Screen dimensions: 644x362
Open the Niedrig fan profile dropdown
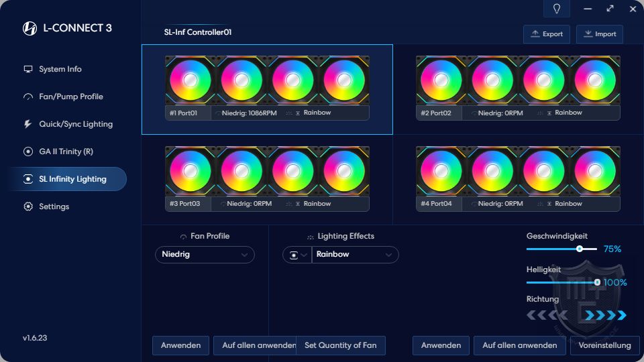click(205, 255)
